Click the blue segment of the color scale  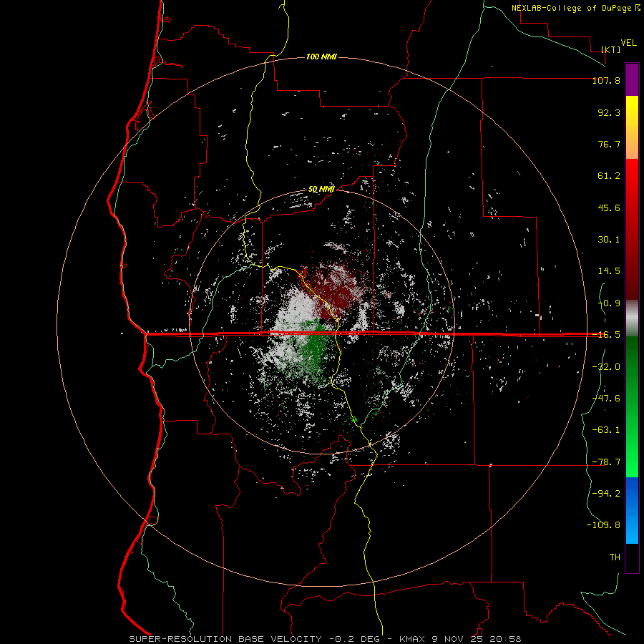click(632, 510)
